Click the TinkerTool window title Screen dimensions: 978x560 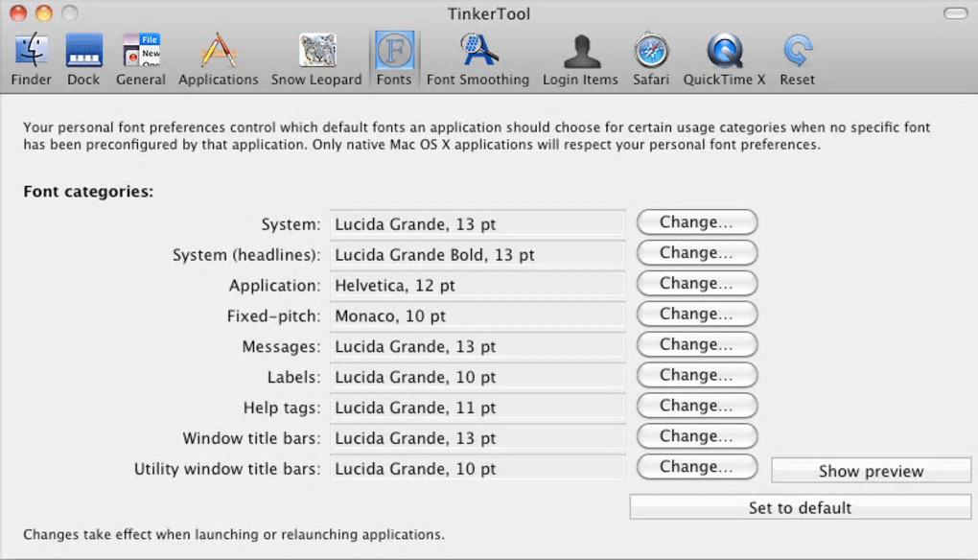tap(489, 13)
